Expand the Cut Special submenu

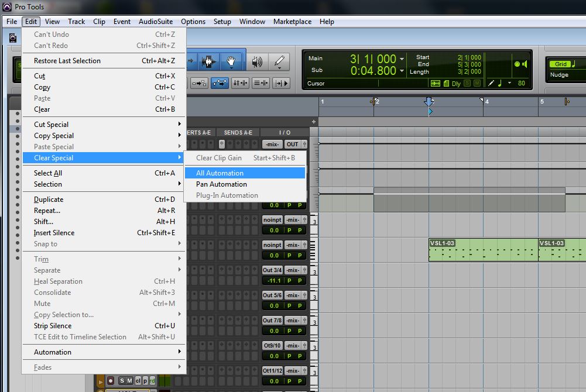click(104, 124)
